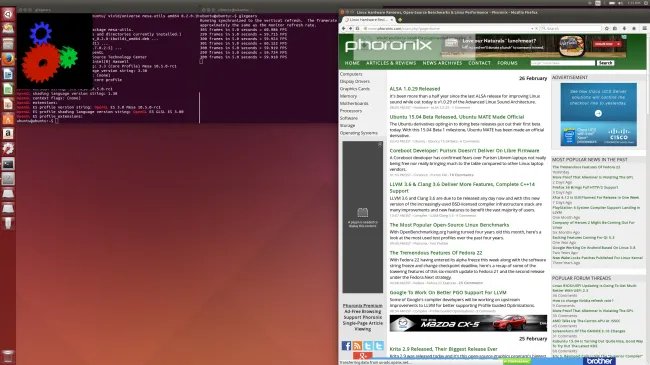Open the HOME menu on Phoronix

click(x=352, y=63)
